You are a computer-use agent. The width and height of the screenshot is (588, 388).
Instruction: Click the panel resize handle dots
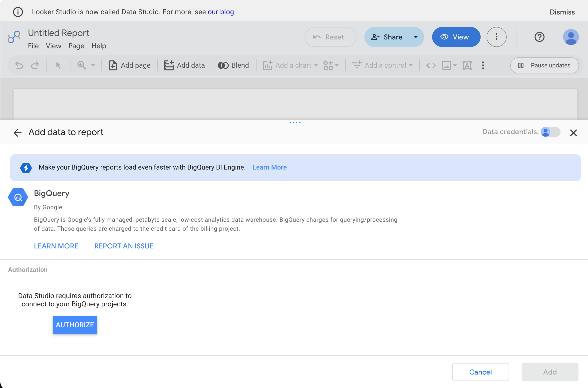[x=295, y=123]
